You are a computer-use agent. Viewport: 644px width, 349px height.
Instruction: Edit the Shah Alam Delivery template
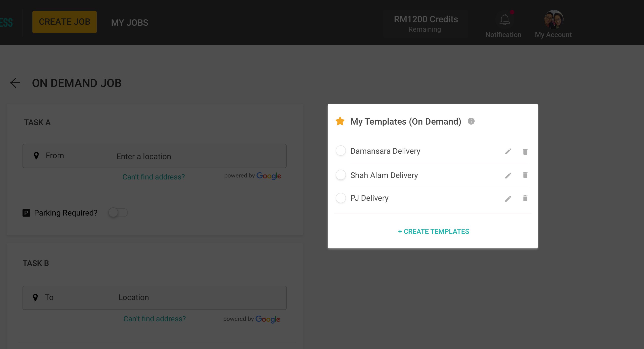(x=508, y=175)
